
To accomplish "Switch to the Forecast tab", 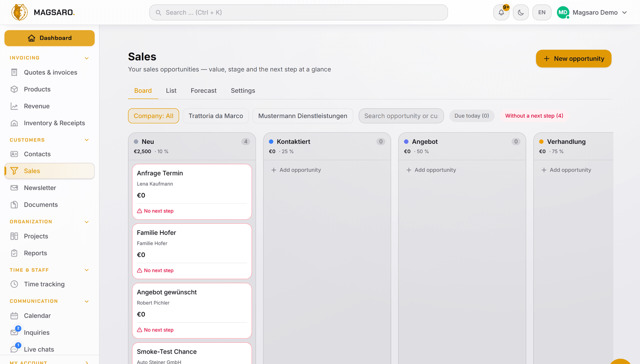I will click(x=204, y=91).
